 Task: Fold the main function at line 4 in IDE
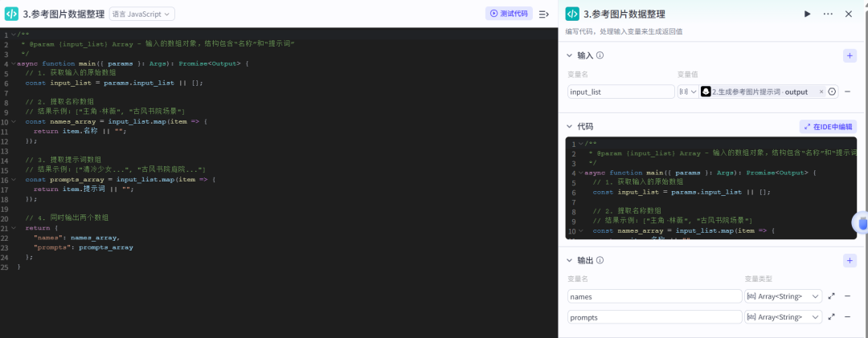click(x=14, y=63)
